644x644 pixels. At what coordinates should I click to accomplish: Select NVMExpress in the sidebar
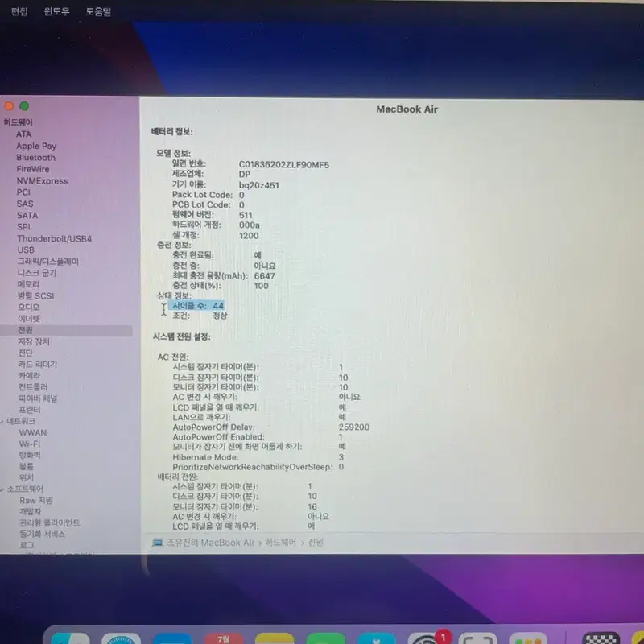(x=42, y=181)
